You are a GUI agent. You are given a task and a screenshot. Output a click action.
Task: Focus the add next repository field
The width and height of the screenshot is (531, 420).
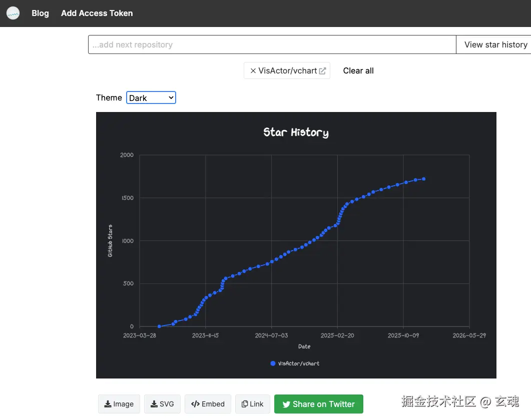272,44
